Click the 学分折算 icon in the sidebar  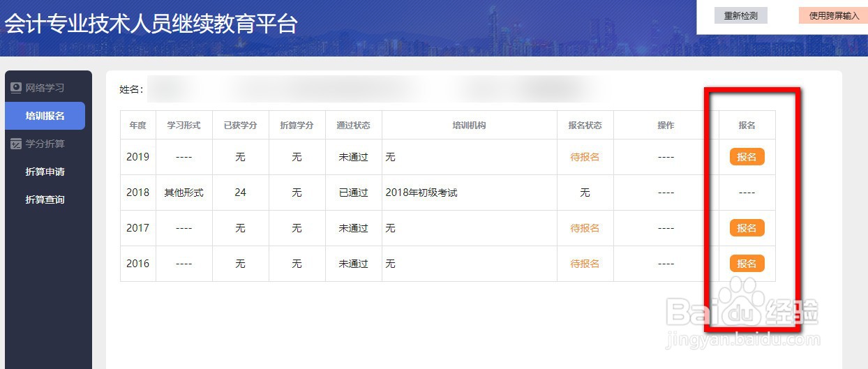[x=15, y=144]
